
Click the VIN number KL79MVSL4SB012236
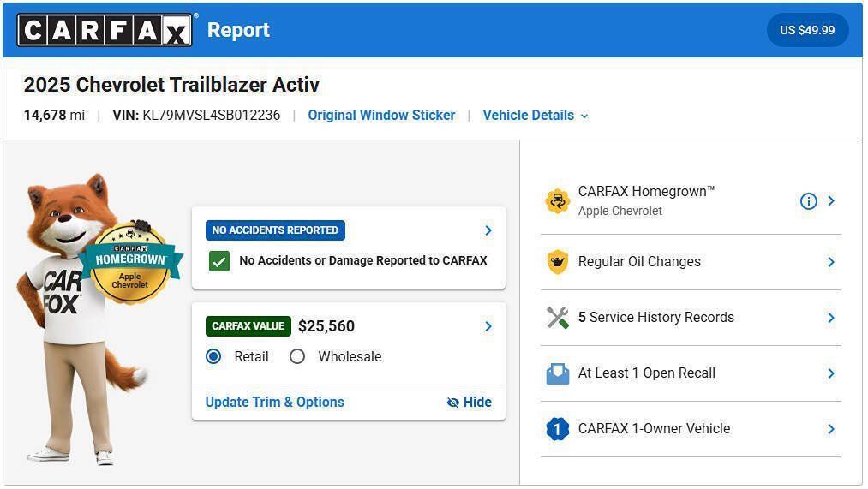click(212, 115)
